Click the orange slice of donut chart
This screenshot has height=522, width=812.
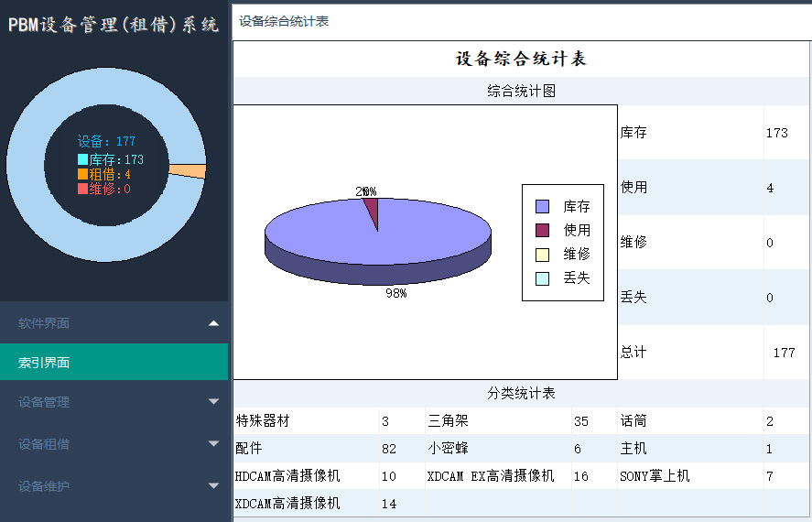[x=189, y=171]
